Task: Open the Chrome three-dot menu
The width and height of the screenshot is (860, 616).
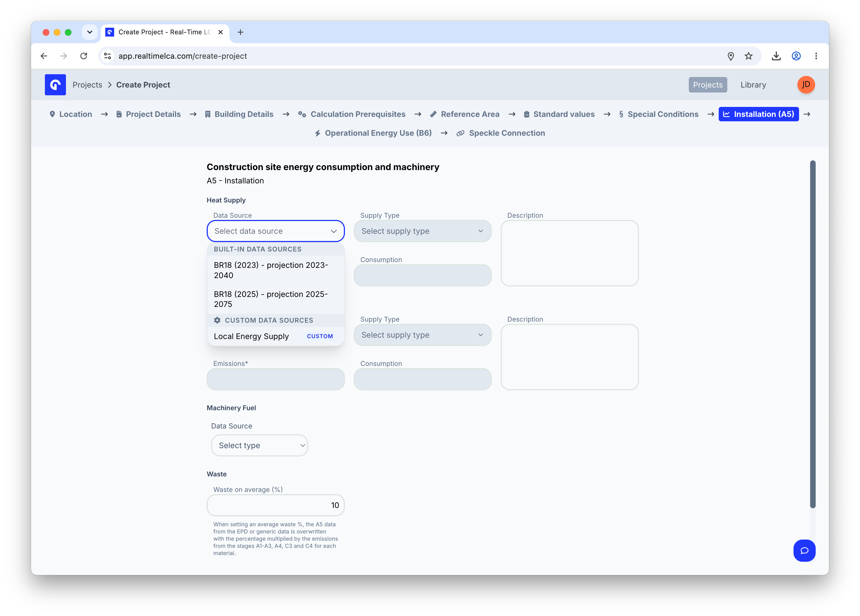Action: point(816,56)
